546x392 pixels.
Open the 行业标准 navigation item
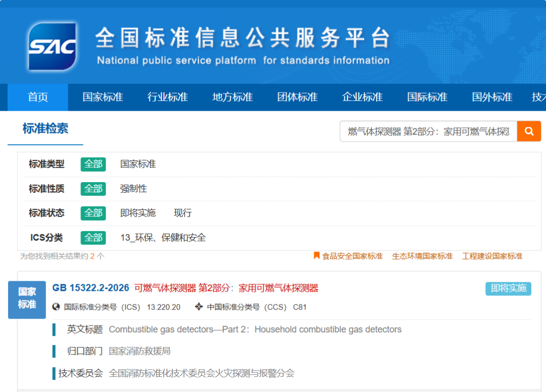tap(167, 97)
